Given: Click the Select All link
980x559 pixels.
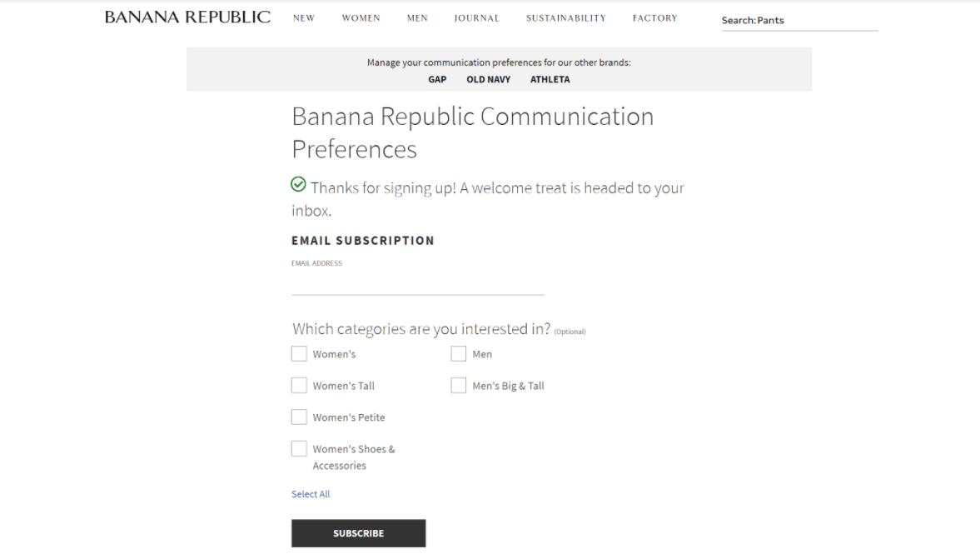Looking at the screenshot, I should tap(311, 494).
